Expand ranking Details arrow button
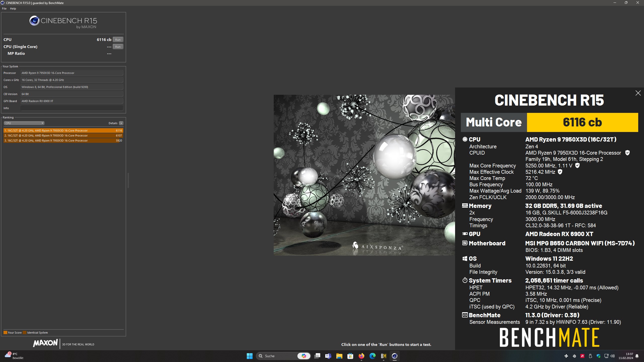This screenshot has height=362, width=644. pyautogui.click(x=121, y=123)
